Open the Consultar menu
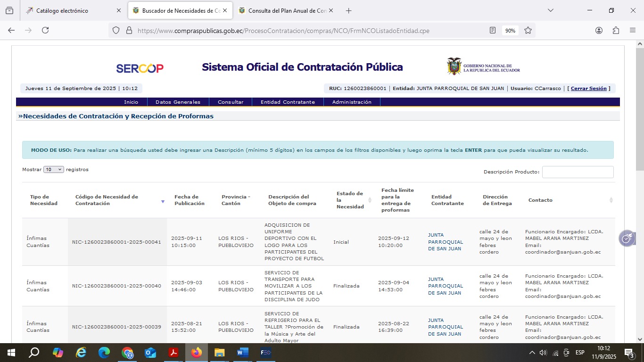The width and height of the screenshot is (644, 362). [231, 102]
